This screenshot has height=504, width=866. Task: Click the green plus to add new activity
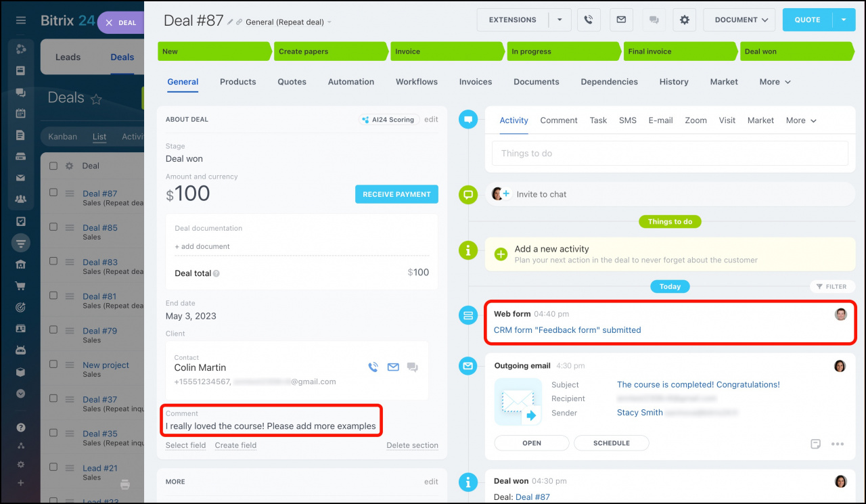(501, 254)
